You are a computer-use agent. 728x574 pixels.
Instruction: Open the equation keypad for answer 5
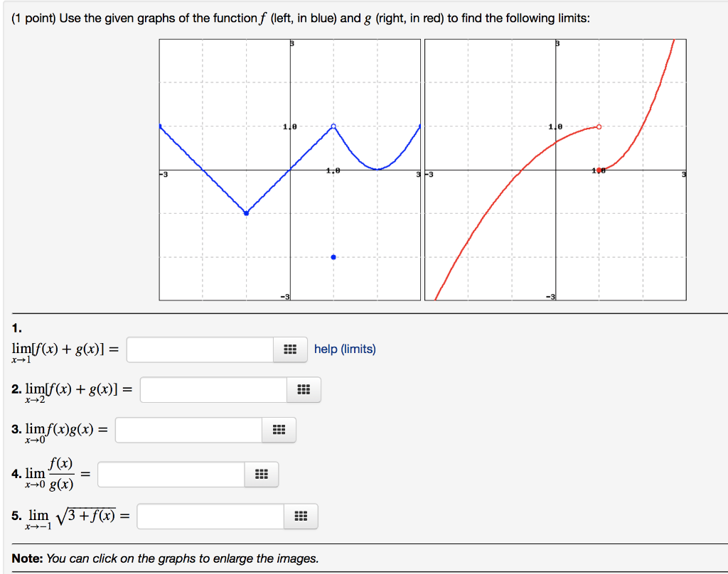point(300,516)
